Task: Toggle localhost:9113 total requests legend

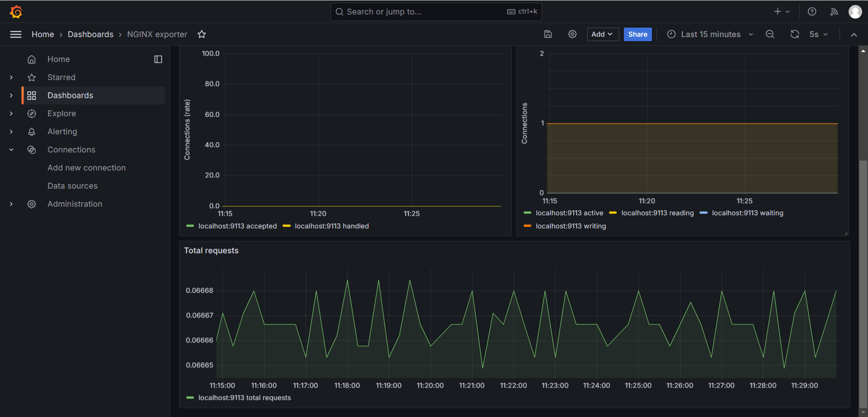Action: pos(245,398)
